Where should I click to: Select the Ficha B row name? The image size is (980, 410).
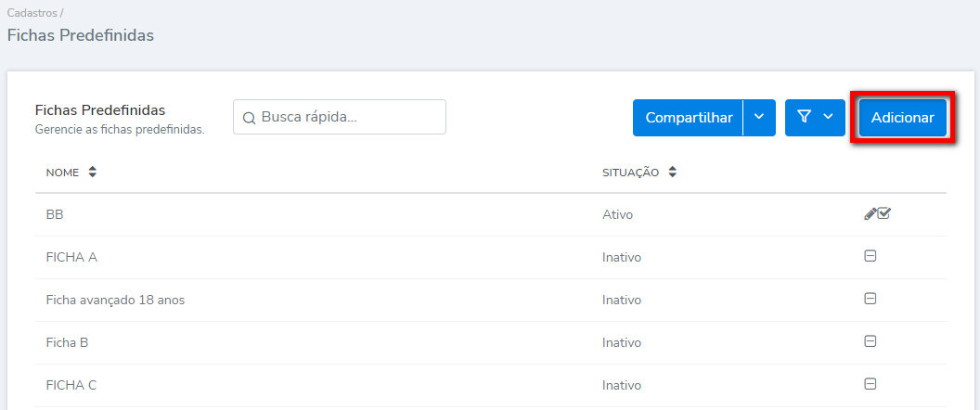point(67,342)
